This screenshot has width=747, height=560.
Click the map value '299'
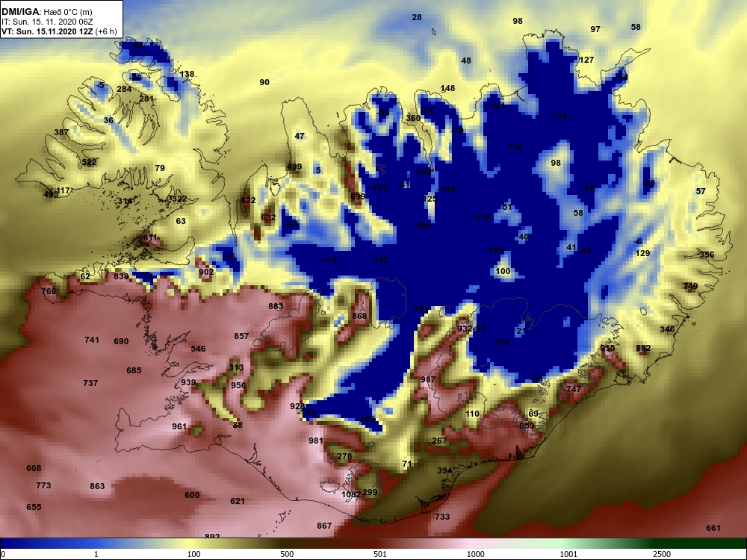(370, 493)
